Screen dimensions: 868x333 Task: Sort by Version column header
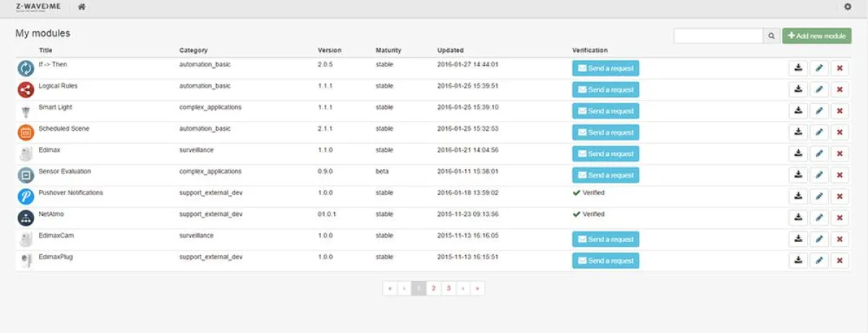point(330,51)
